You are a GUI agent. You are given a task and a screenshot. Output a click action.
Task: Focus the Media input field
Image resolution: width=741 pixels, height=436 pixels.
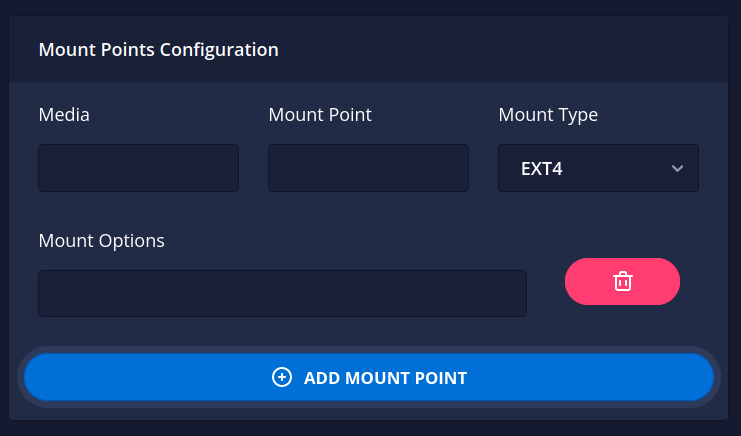[x=138, y=168]
